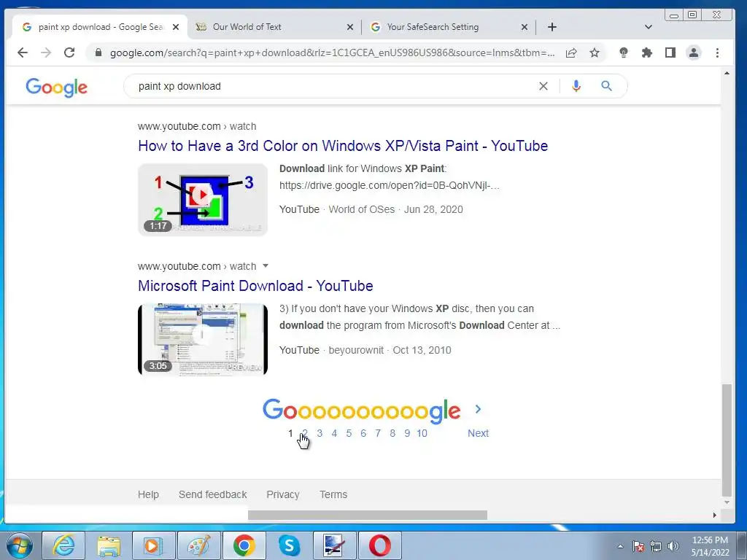Go to results page 2
Viewport: 747px width, 560px height.
[x=305, y=433]
